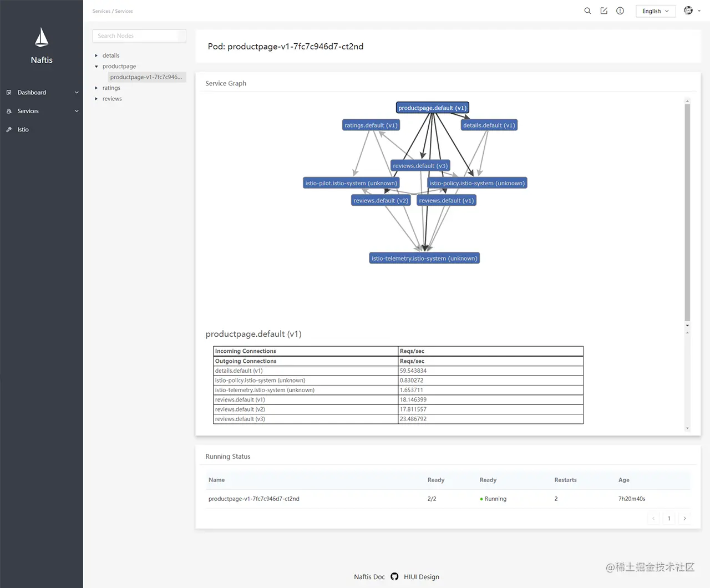The image size is (710, 588).
Task: Click the Running status indicator
Action: (x=493, y=499)
